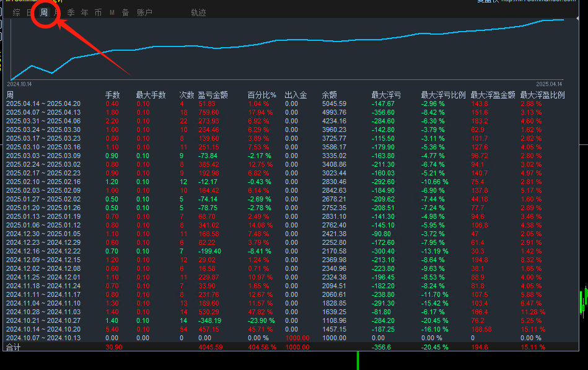Open the 年 yearly statistics tab
This screenshot has width=588, height=370.
tap(84, 12)
